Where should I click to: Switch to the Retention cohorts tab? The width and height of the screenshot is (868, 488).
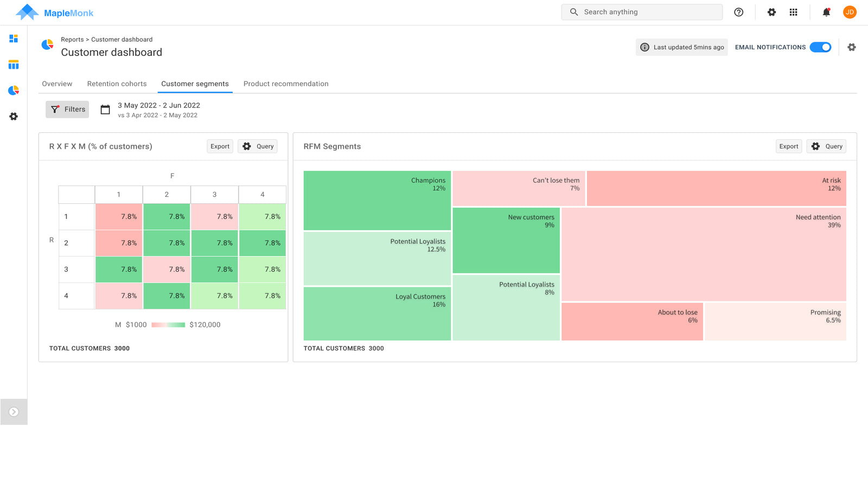pos(117,84)
